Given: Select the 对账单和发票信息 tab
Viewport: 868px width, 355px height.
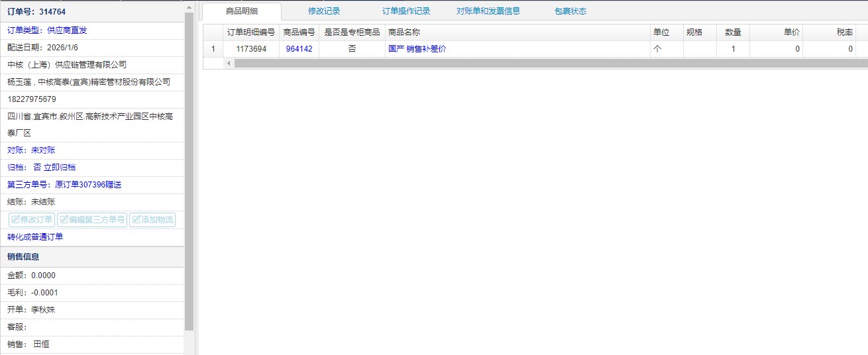Looking at the screenshot, I should coord(488,11).
